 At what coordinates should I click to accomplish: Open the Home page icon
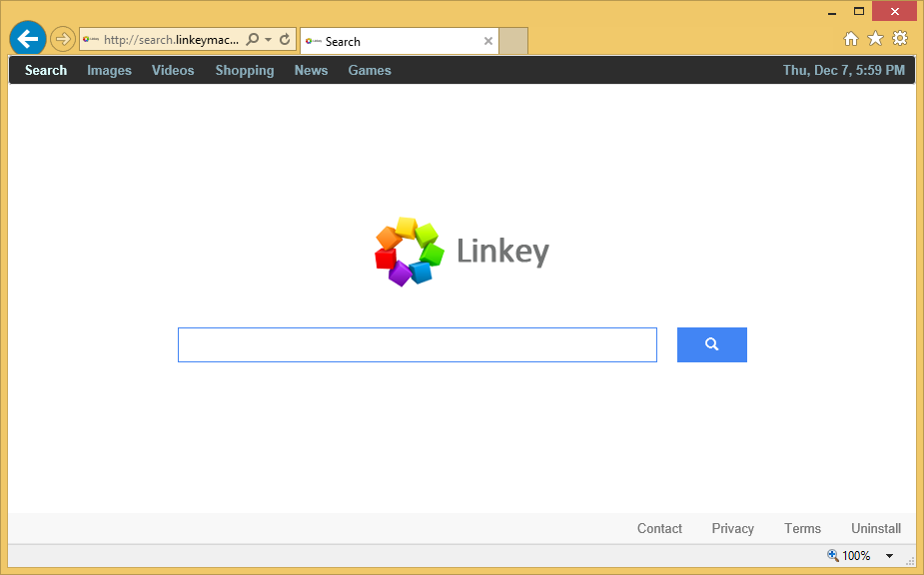coord(851,39)
